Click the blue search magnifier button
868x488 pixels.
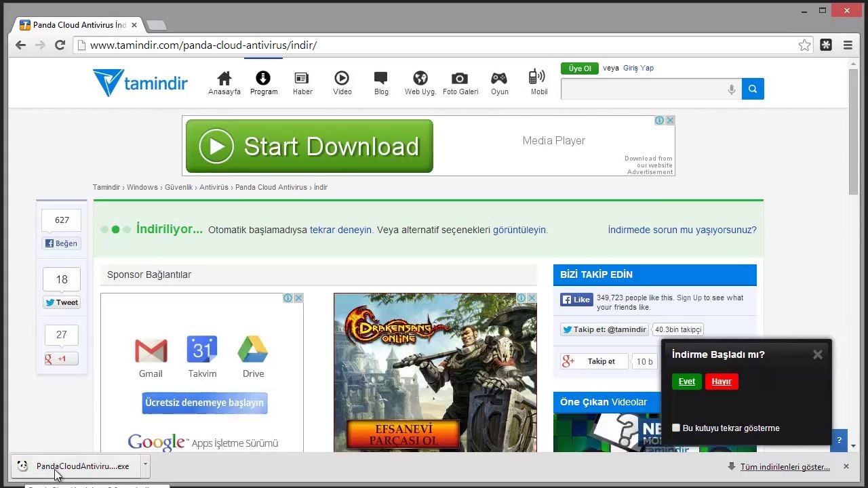pos(753,89)
